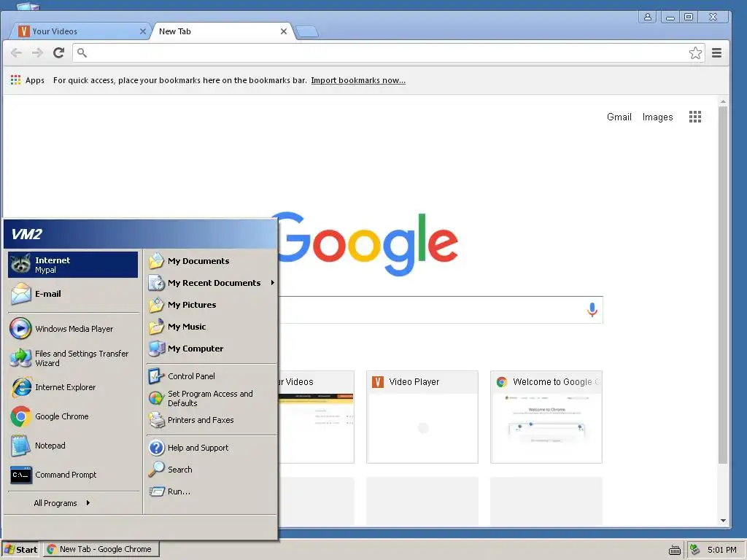Expand All Programs menu
This screenshot has height=560, width=747.
62,503
